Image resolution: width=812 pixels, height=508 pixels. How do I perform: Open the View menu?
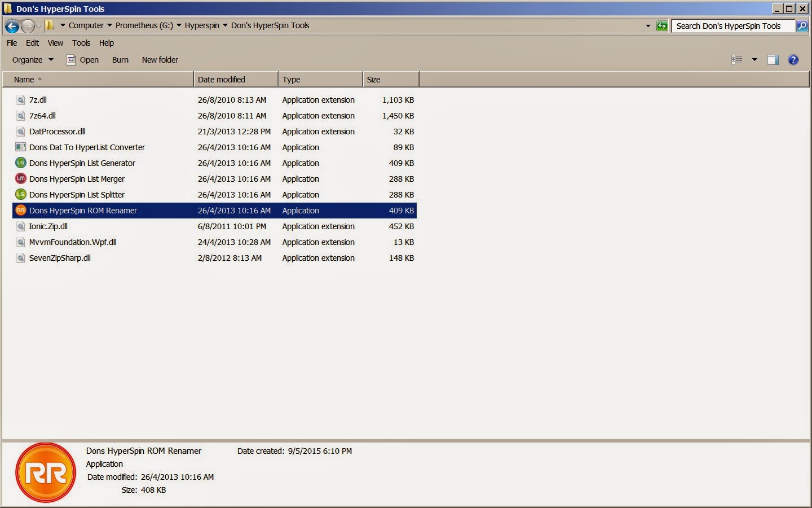(x=55, y=43)
